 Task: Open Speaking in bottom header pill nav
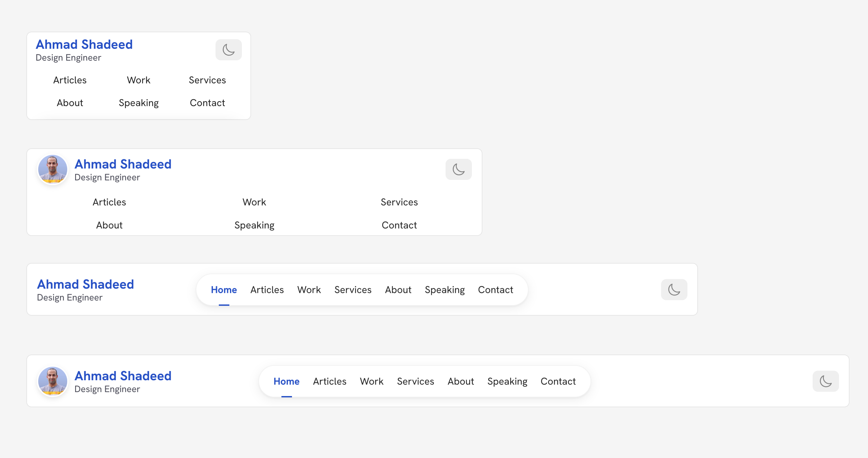pyautogui.click(x=507, y=382)
